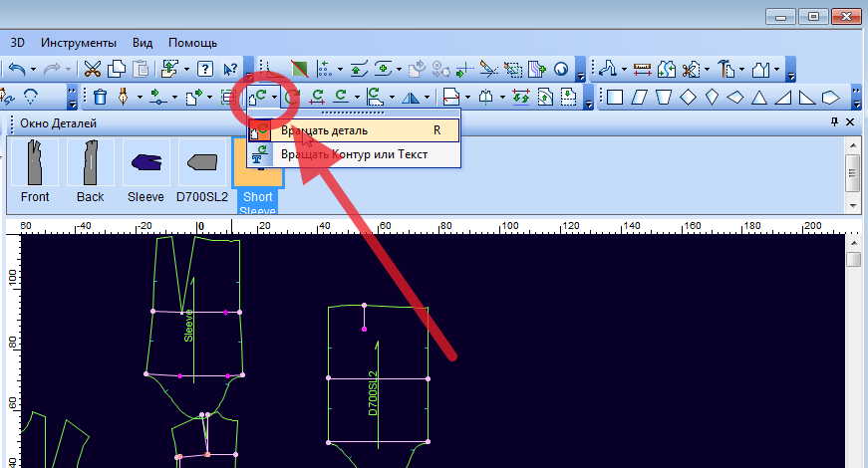
Task: Click the bodice piece outline icon
Action: [761, 69]
